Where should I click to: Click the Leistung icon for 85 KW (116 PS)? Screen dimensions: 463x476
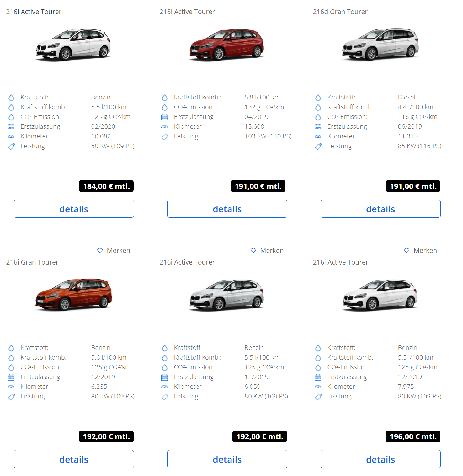pos(318,146)
